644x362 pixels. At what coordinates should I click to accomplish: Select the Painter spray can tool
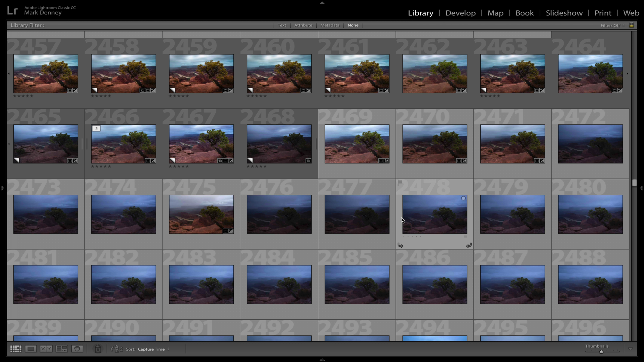tap(98, 349)
